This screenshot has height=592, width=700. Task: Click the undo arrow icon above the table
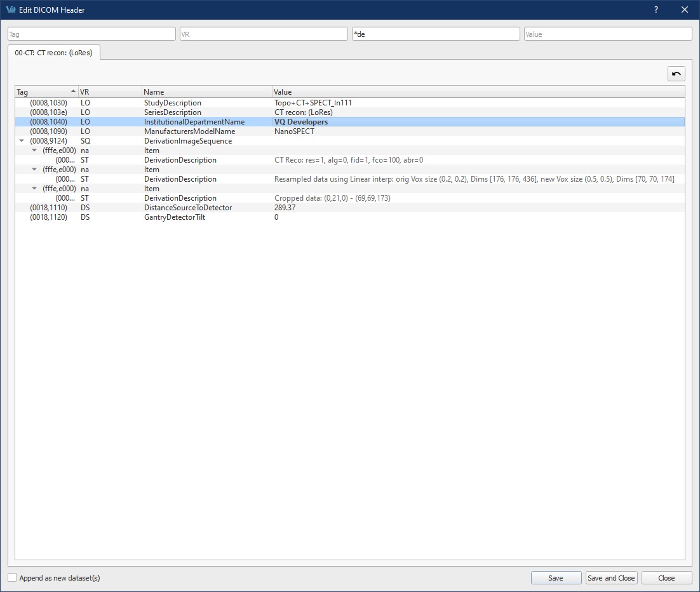[x=676, y=73]
